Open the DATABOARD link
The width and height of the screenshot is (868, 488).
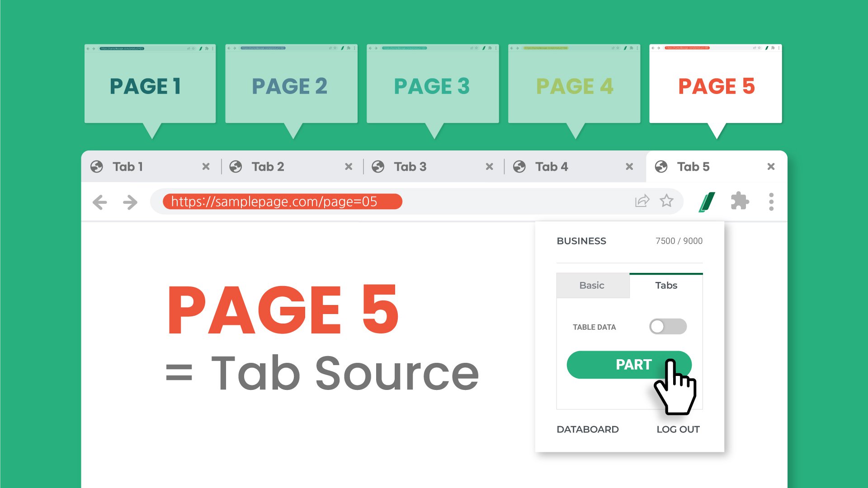click(587, 429)
